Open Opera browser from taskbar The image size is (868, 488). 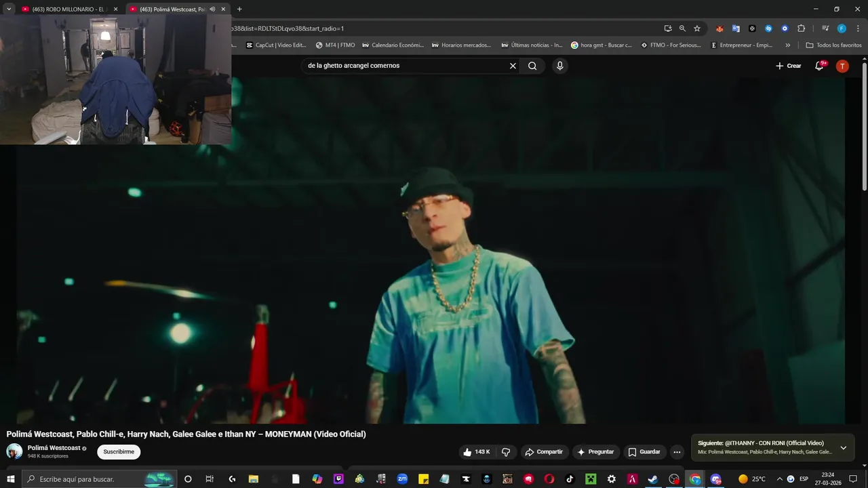point(549,479)
